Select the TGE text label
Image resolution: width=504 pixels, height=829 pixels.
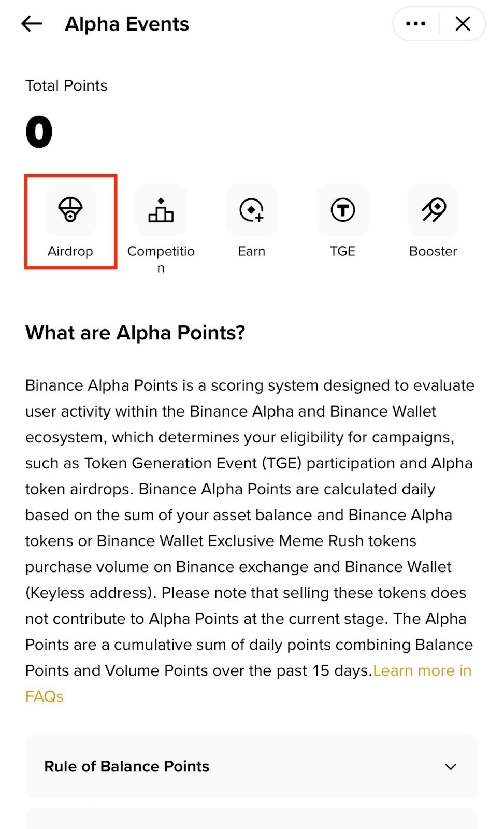point(342,251)
